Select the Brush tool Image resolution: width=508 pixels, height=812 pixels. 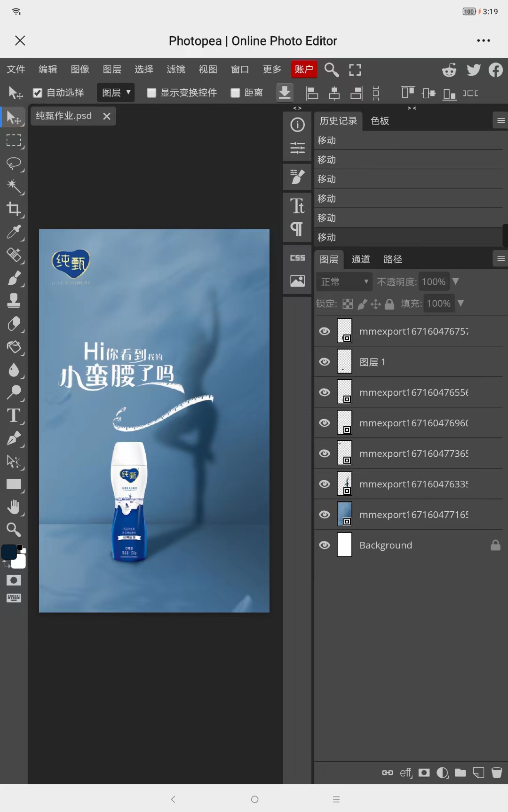14,278
